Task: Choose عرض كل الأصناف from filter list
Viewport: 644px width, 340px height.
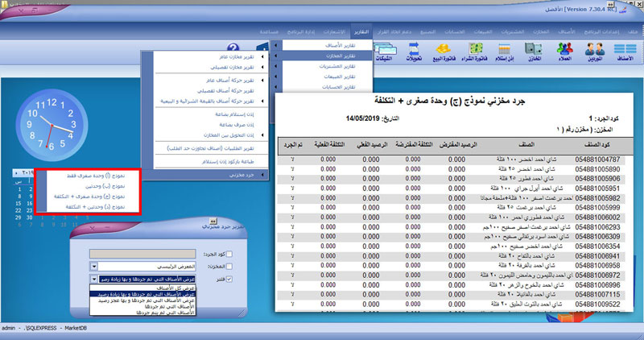Action: click(142, 288)
